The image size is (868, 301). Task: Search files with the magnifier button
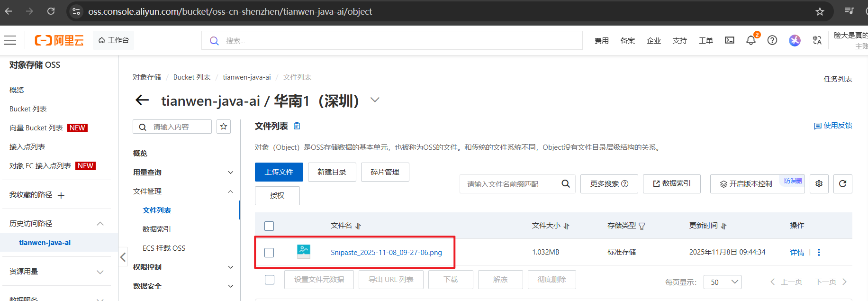pos(566,184)
